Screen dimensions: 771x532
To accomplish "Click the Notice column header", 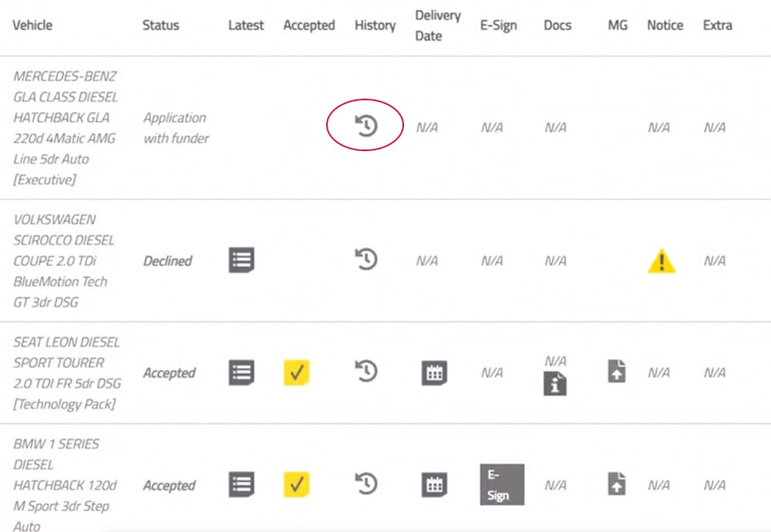I will tap(665, 25).
